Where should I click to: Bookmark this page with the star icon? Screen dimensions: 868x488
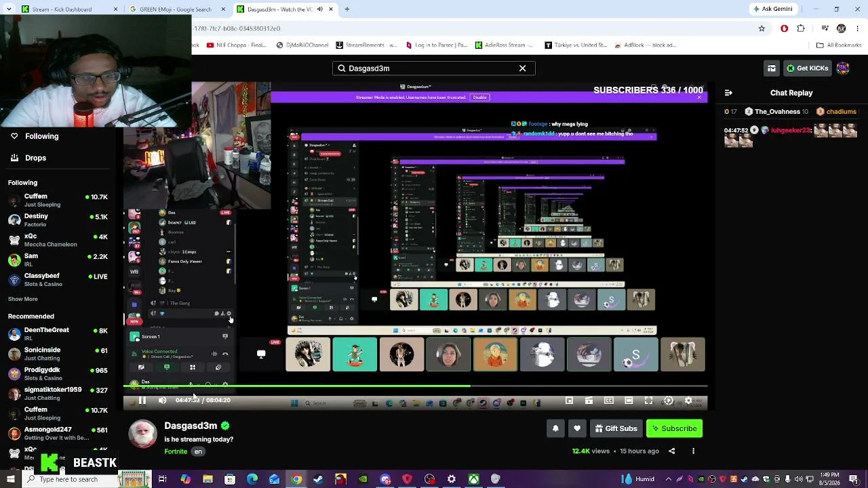pyautogui.click(x=762, y=28)
